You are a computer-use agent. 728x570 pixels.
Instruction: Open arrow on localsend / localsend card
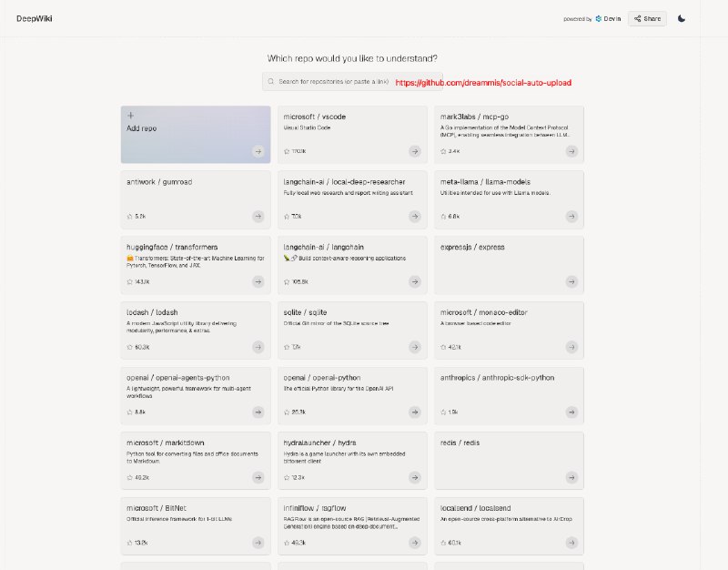[571, 543]
